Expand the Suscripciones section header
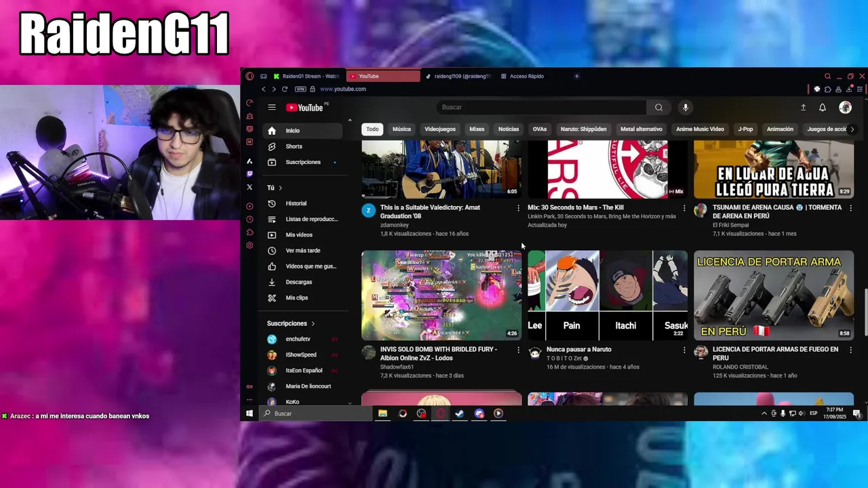 pyautogui.click(x=290, y=323)
